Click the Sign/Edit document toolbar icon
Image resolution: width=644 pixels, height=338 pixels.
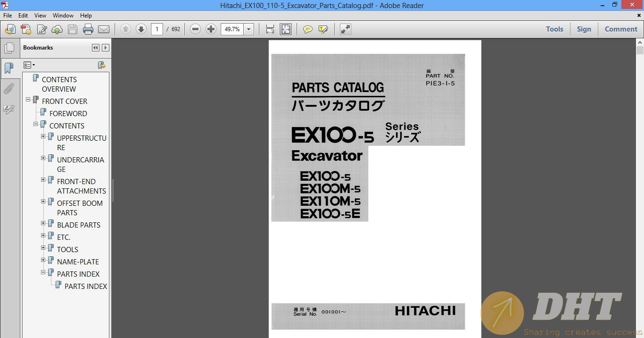coord(41,29)
